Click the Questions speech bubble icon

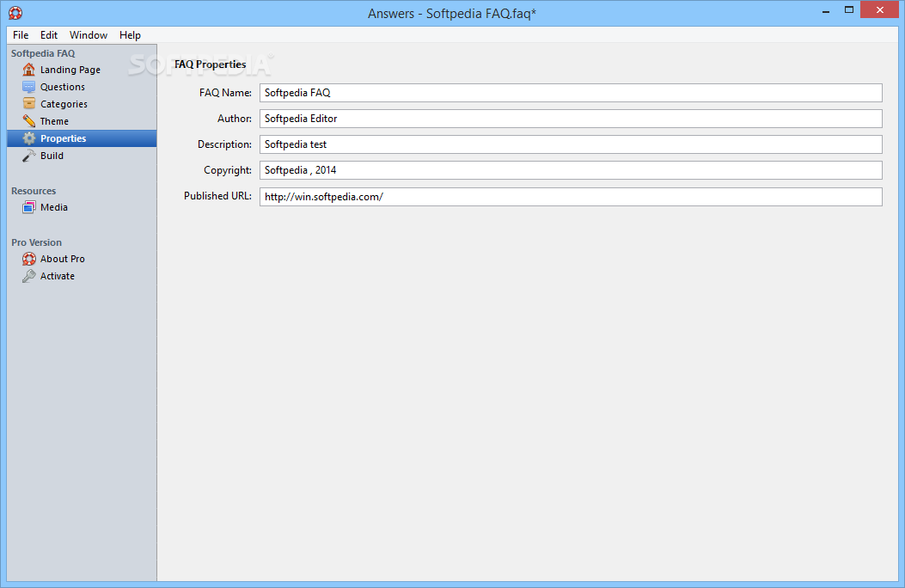(x=29, y=87)
